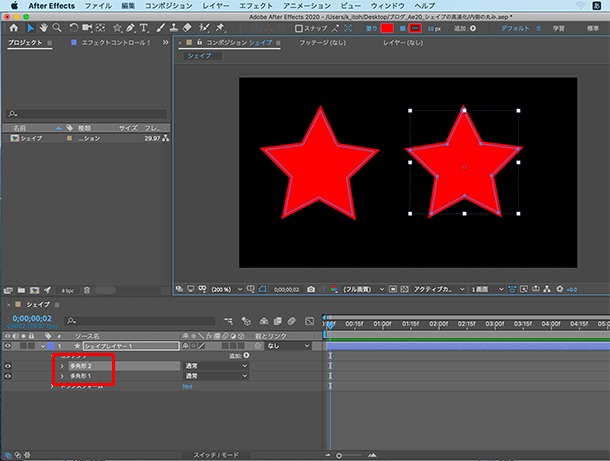610x461 pixels.
Task: Select the Zoom magnifier tool
Action: [x=57, y=28]
